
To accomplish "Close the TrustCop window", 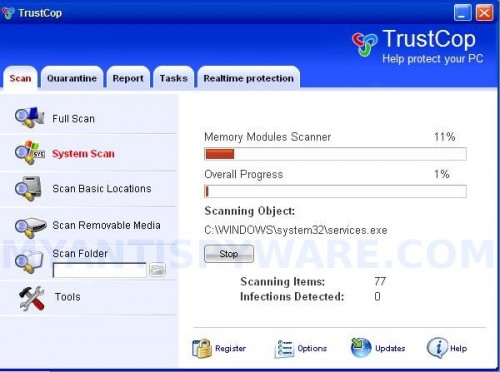I will click(x=484, y=13).
